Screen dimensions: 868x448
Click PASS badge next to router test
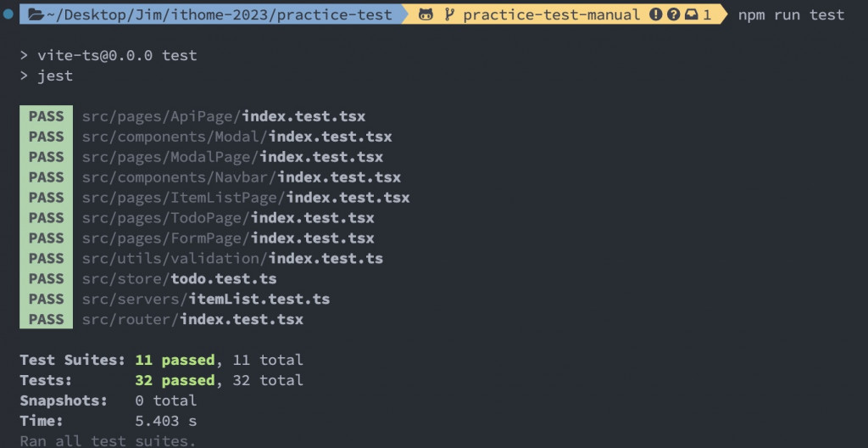(46, 319)
